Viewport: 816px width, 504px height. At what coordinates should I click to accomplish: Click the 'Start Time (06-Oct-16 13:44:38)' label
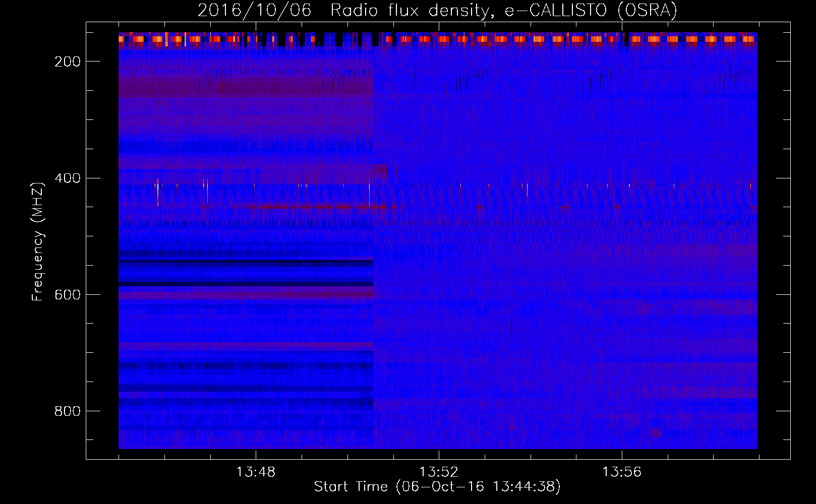tap(437, 487)
